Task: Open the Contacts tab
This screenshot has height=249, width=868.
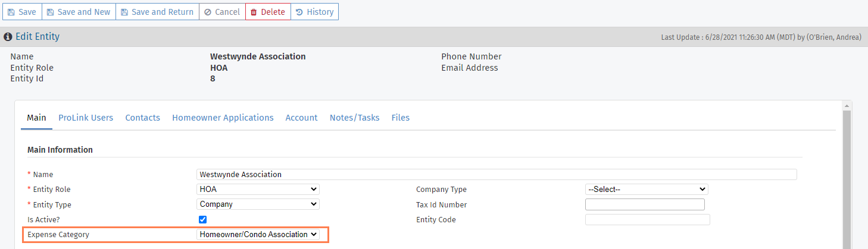Action: pos(142,118)
